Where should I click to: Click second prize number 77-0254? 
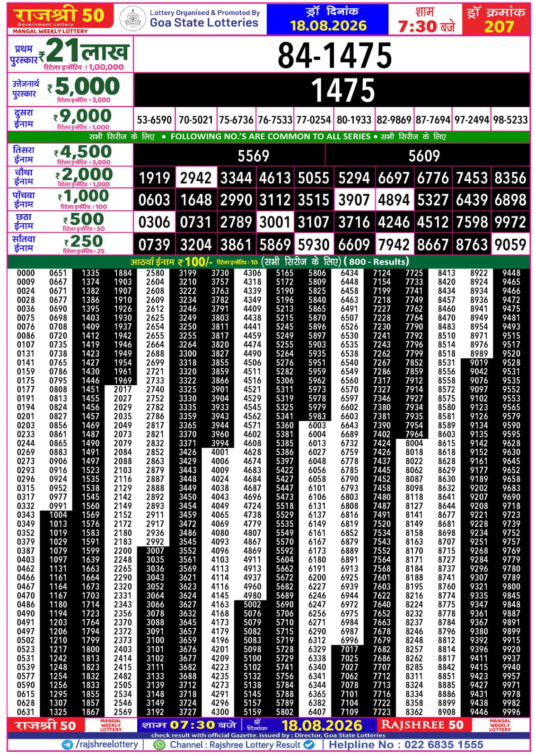coord(314,120)
